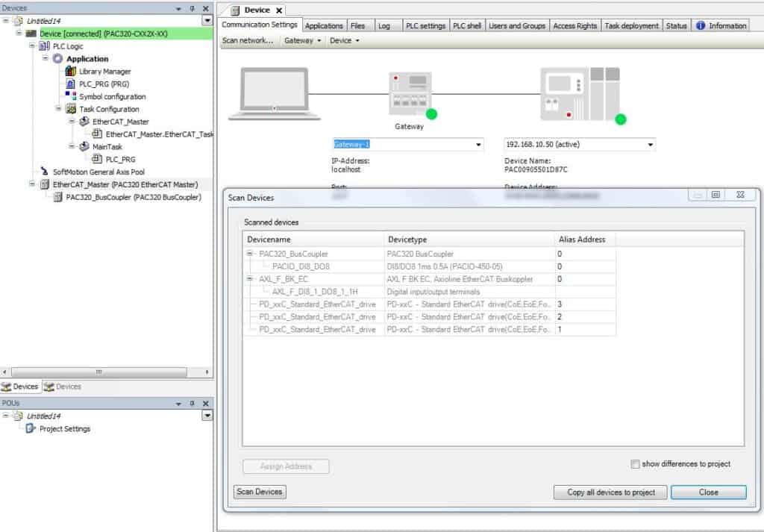Collapse Task Configuration tree node
The height and width of the screenshot is (532, 764).
tap(58, 108)
